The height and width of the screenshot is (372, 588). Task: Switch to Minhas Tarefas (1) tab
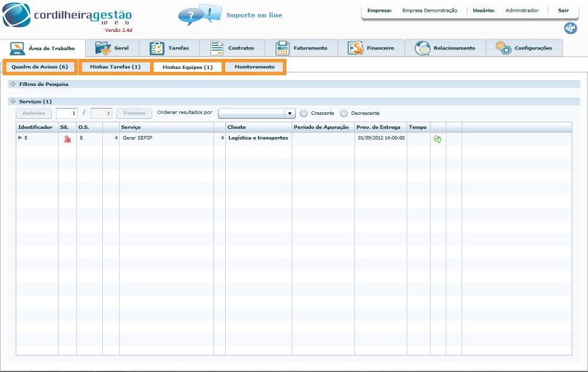coord(115,67)
